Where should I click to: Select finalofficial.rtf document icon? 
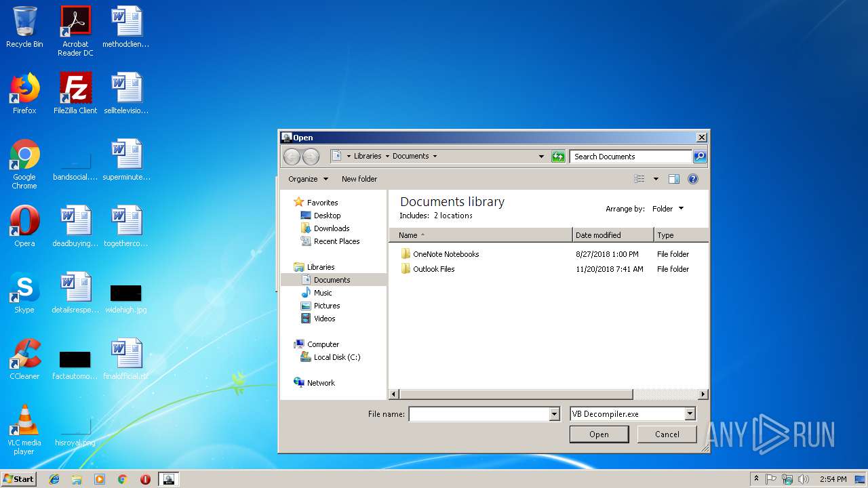[x=126, y=359]
